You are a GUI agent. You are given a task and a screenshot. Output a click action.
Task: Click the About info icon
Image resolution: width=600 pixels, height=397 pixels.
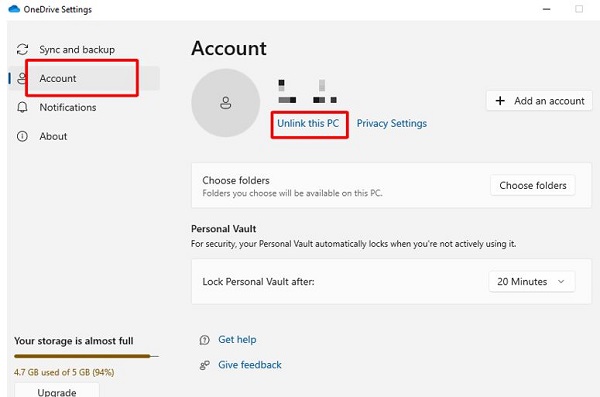[22, 136]
